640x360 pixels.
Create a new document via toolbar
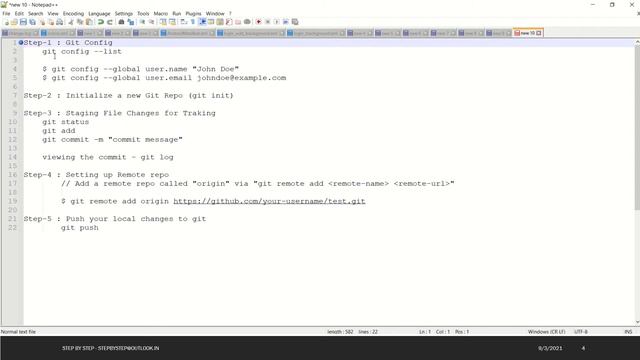tap(6, 22)
